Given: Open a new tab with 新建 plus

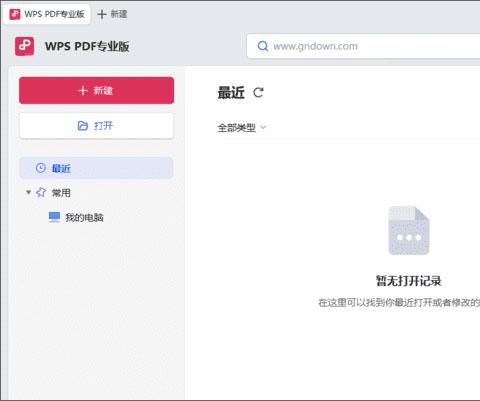Looking at the screenshot, I should point(112,14).
